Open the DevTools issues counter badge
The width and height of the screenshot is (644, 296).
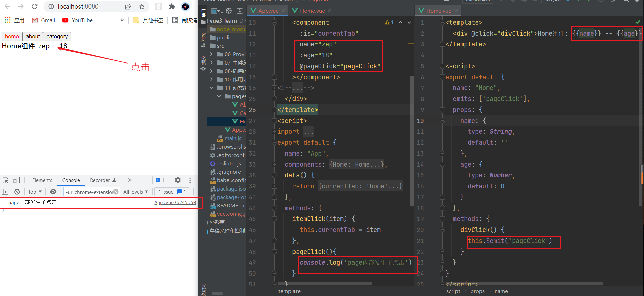(160, 180)
